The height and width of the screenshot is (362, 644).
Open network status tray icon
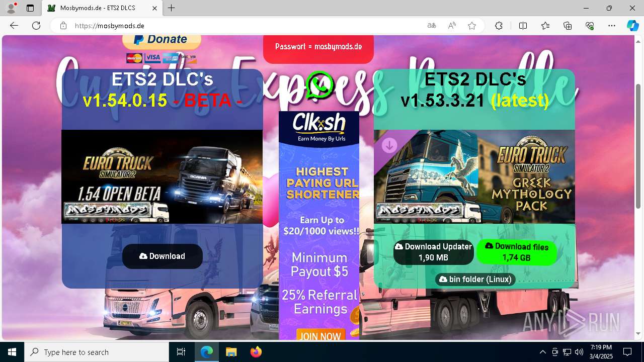(567, 352)
